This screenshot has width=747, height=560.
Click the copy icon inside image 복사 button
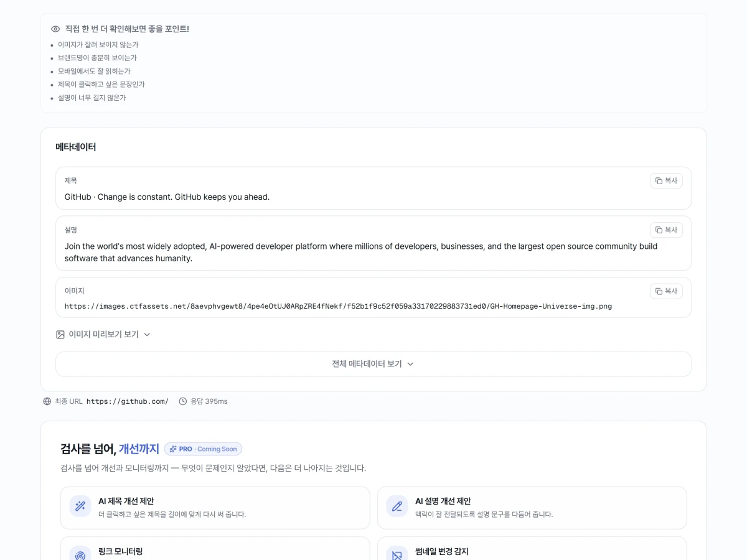click(659, 291)
